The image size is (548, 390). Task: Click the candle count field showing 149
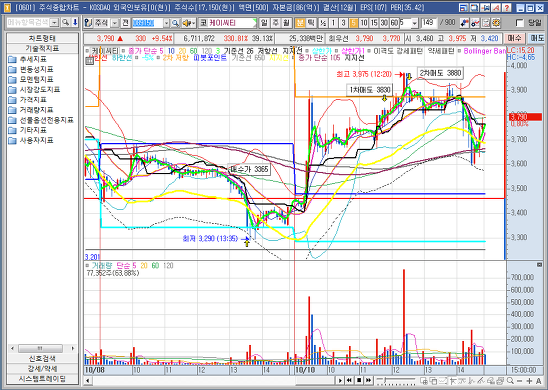coord(428,23)
